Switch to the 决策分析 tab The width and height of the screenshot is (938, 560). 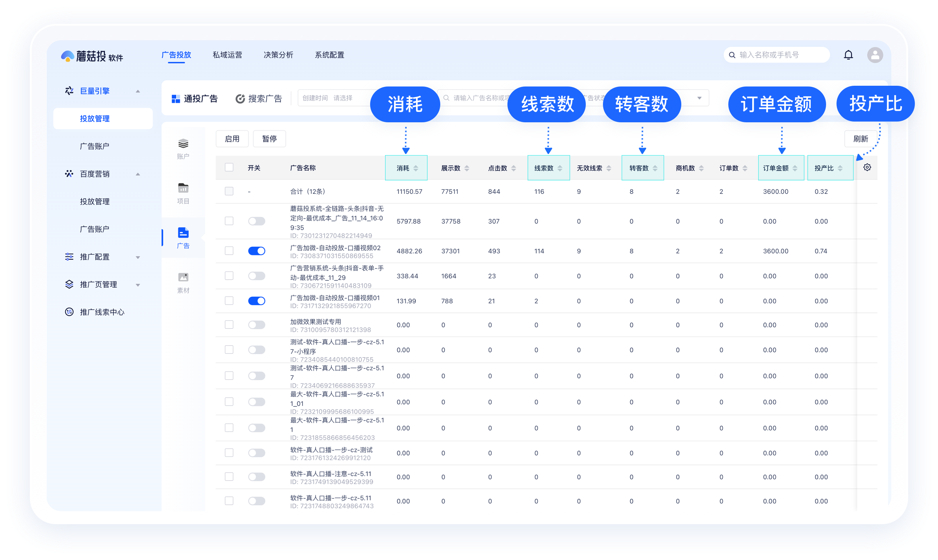coord(278,55)
